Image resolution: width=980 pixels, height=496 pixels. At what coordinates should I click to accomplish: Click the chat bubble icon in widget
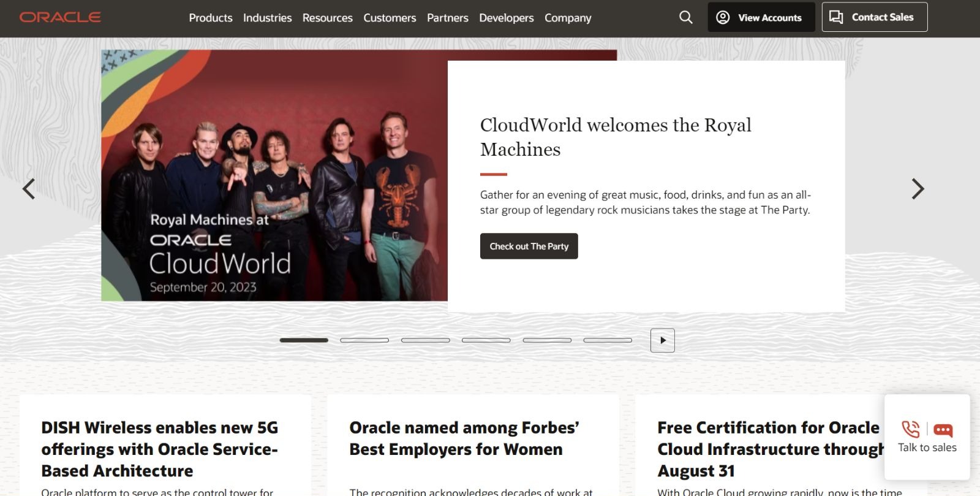(x=943, y=430)
